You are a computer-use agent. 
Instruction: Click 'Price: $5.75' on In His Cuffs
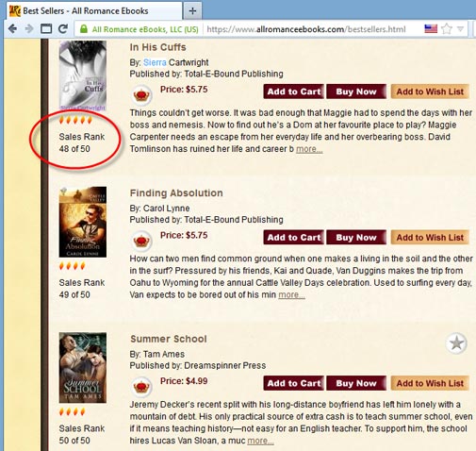[x=184, y=90]
